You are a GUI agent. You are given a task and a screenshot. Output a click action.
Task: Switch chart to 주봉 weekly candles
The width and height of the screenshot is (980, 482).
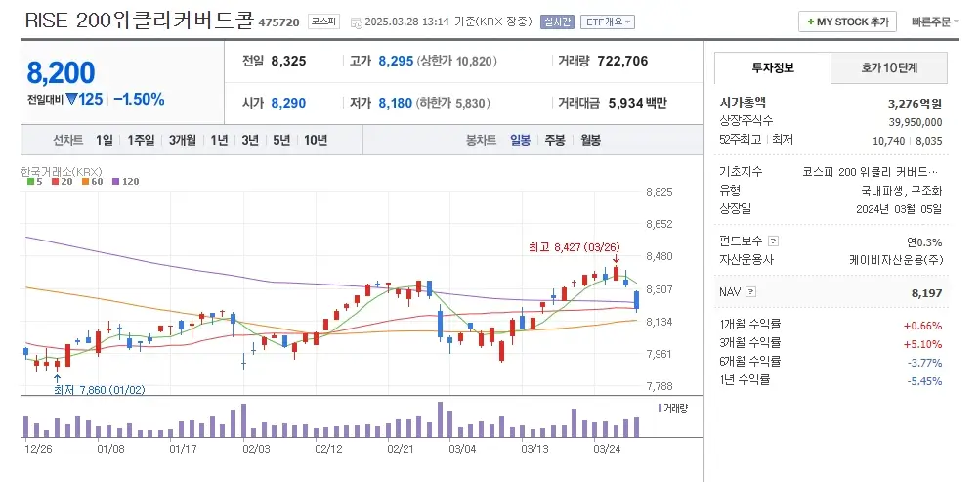point(555,140)
